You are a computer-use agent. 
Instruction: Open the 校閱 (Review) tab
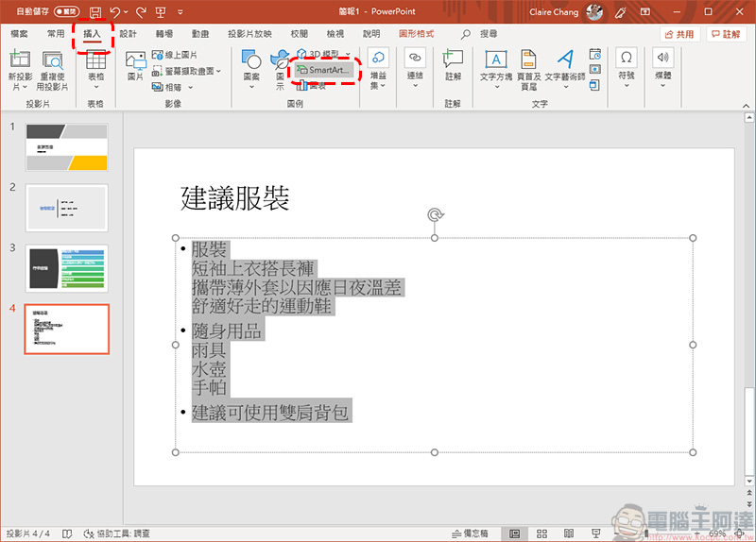click(x=299, y=34)
